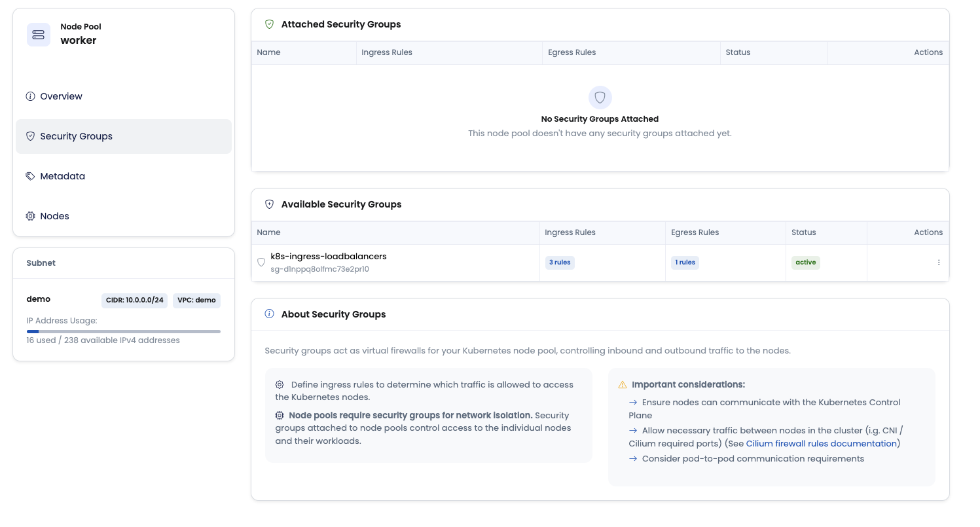Click the info icon beside About Security Groups

[x=269, y=314]
